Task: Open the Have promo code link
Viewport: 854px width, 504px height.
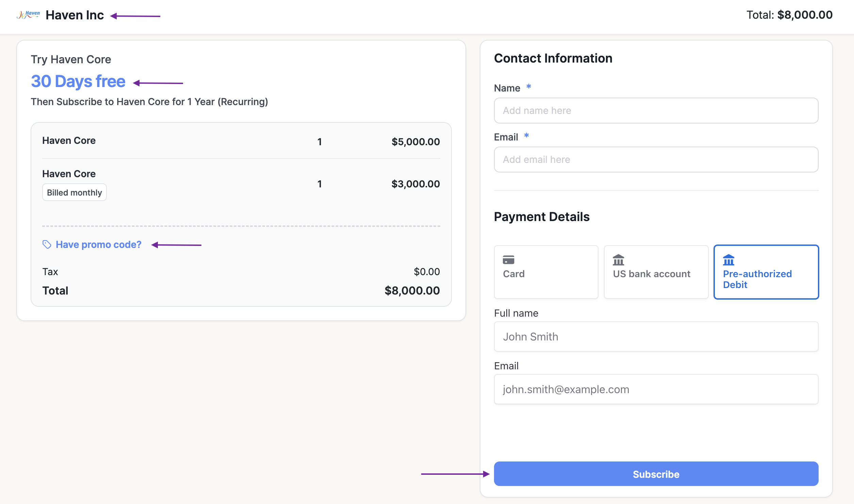Action: (98, 245)
